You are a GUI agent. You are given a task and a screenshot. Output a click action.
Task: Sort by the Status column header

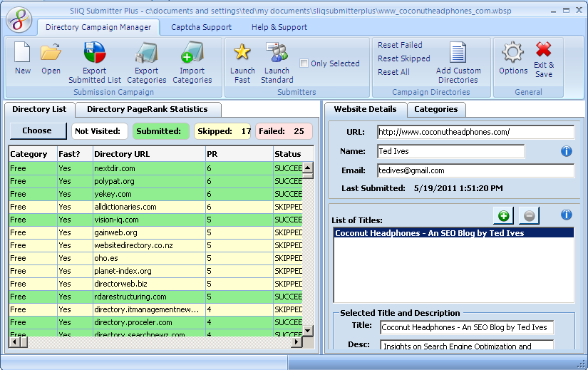[293, 154]
